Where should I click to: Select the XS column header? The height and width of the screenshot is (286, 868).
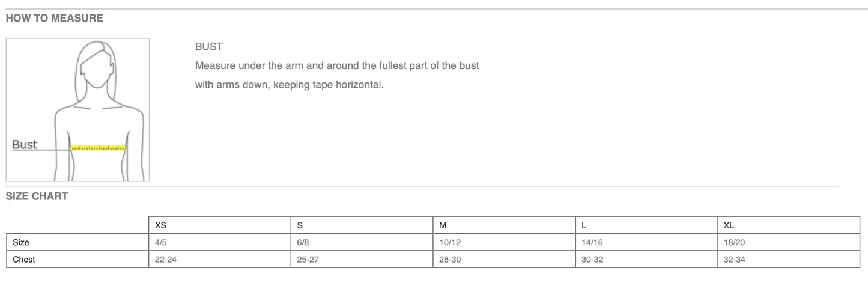coord(160,225)
